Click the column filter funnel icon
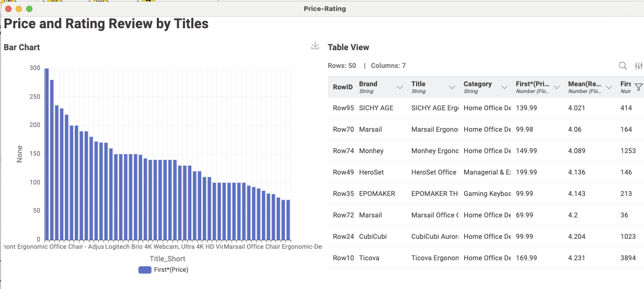 coord(638,87)
